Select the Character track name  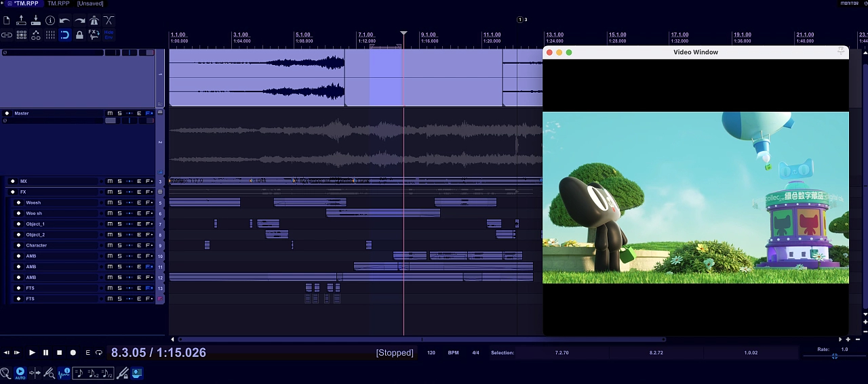point(37,245)
